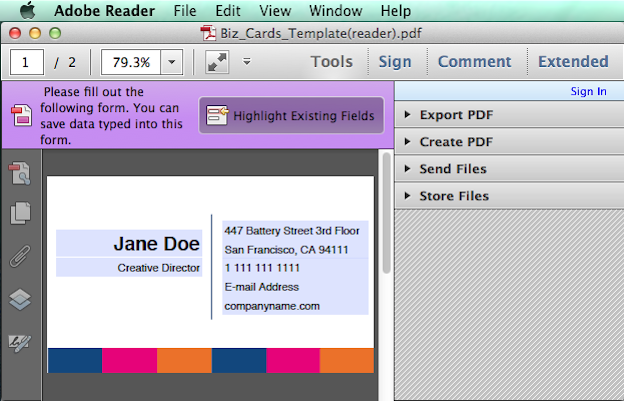Image resolution: width=624 pixels, height=401 pixels.
Task: Open the Apple menu
Action: [x=27, y=11]
